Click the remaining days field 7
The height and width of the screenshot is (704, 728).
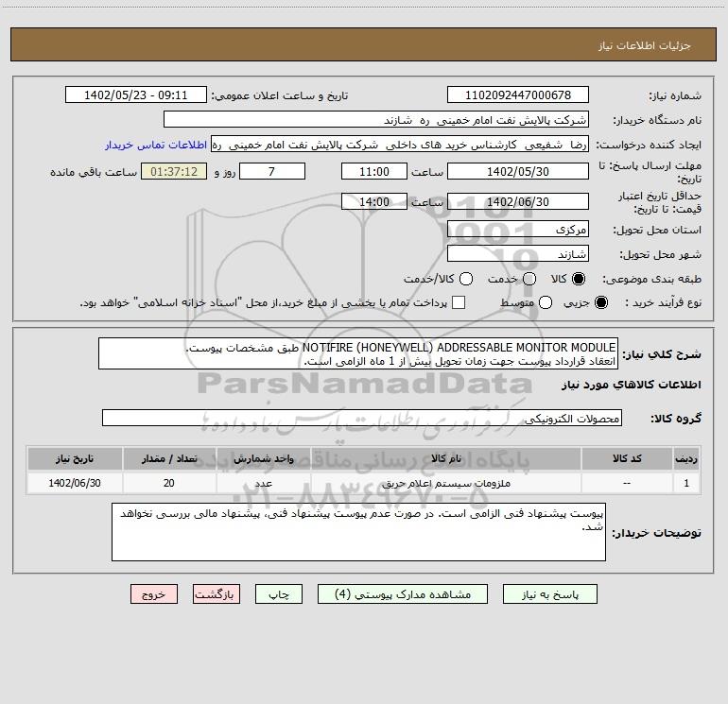pos(272,172)
